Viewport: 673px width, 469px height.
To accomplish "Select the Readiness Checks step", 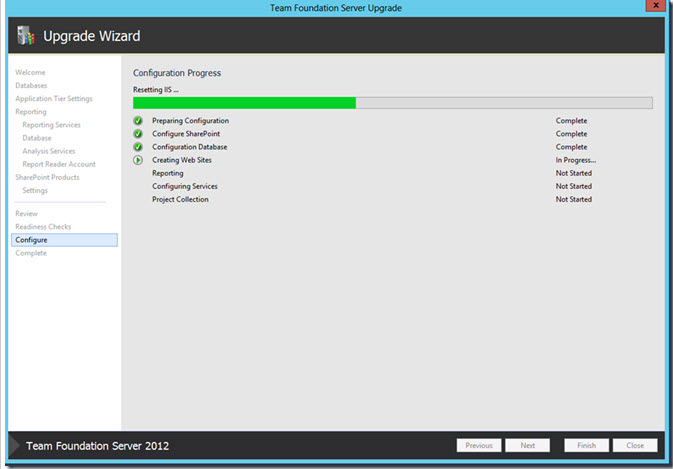I will click(x=43, y=227).
